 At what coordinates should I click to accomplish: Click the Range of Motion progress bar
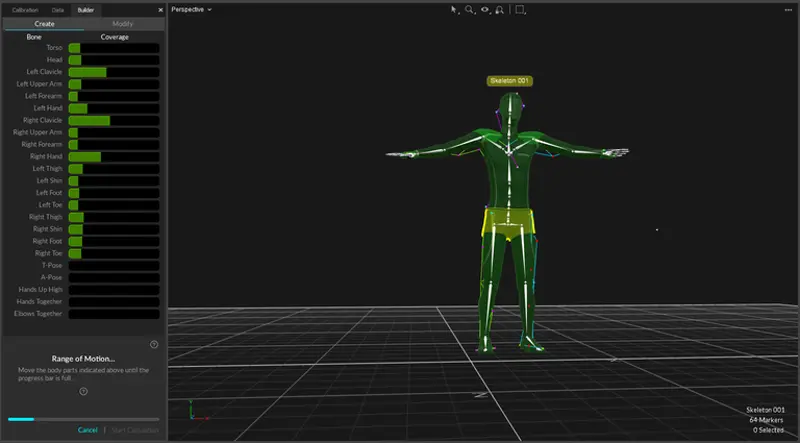83,419
